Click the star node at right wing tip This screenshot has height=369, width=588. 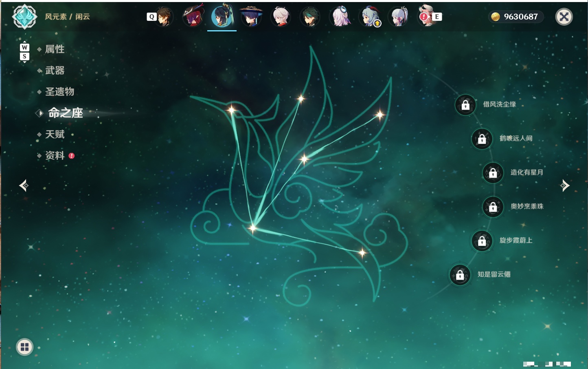point(380,115)
